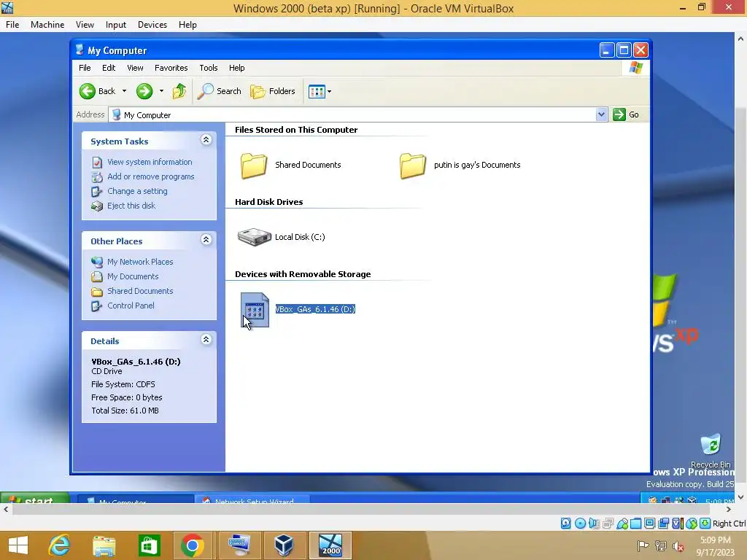This screenshot has height=560, width=747.
Task: Open Control Panel link
Action: [x=131, y=306]
